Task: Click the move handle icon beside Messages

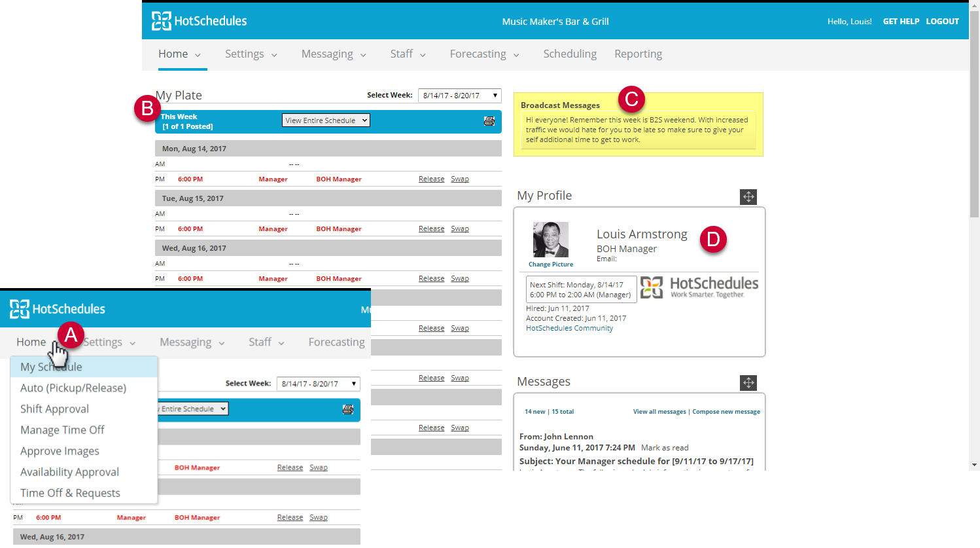Action: (748, 382)
